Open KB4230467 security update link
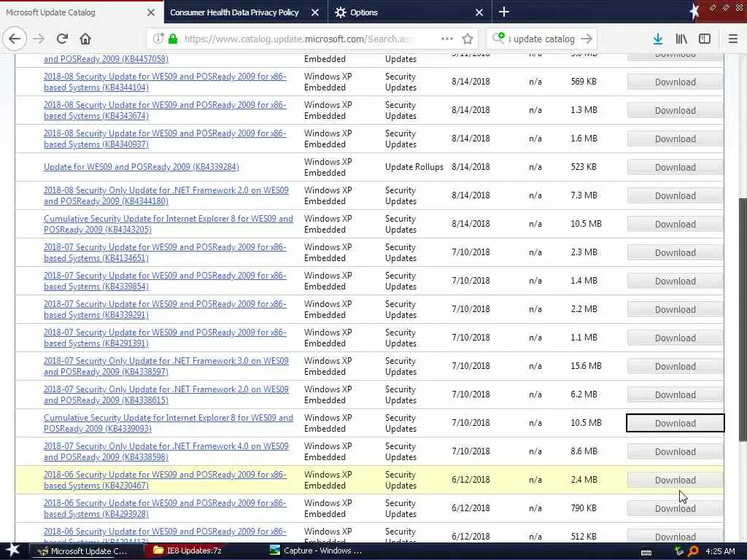This screenshot has height=560, width=747. [x=165, y=480]
